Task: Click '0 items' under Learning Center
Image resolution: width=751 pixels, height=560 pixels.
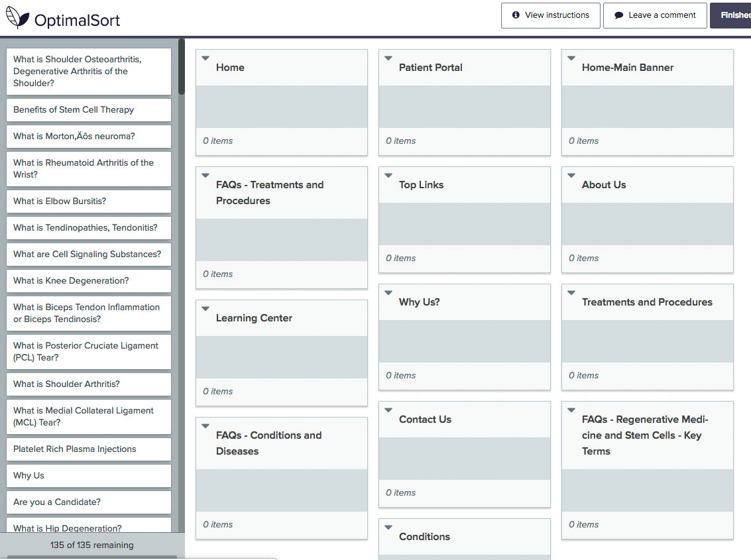Action: 218,392
